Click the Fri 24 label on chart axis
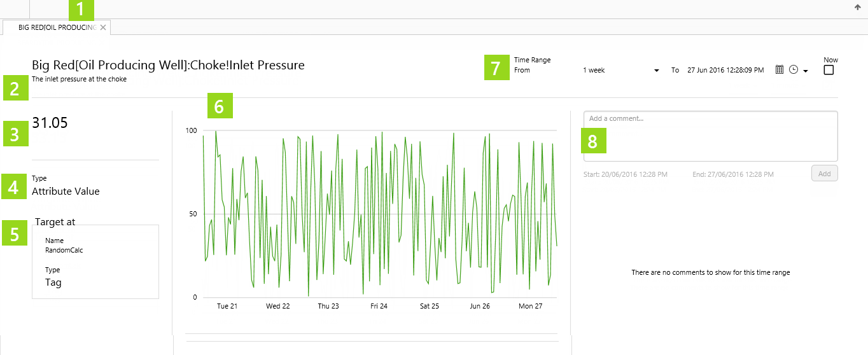 tap(379, 306)
